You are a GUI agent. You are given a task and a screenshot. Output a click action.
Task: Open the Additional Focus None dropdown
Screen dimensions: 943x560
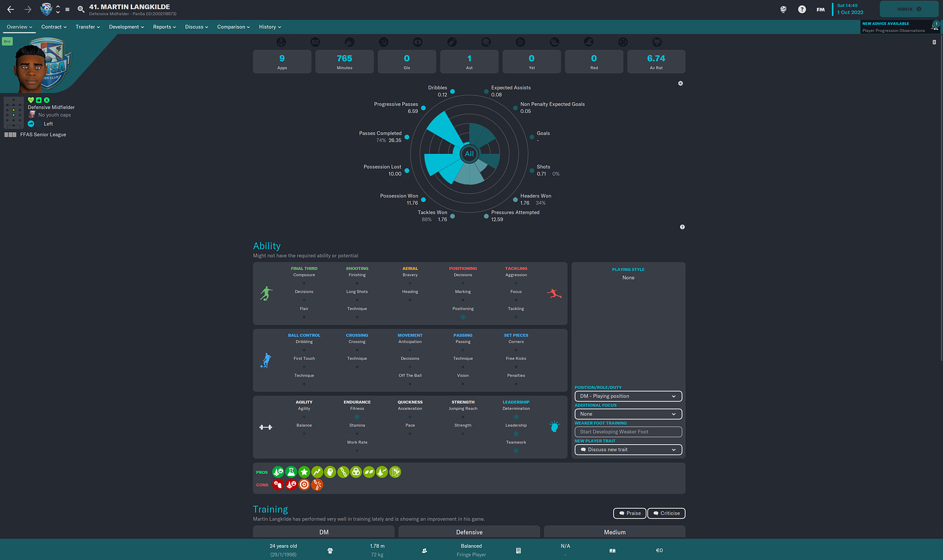click(x=628, y=414)
